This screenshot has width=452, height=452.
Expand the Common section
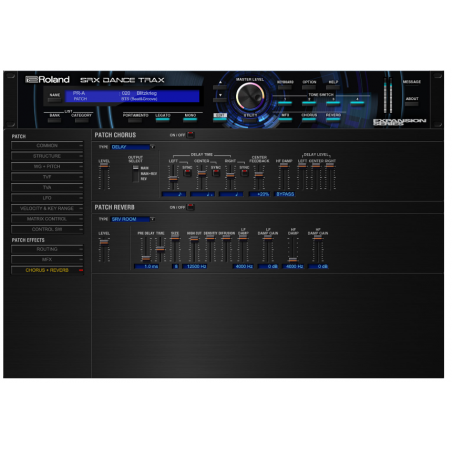(47, 146)
